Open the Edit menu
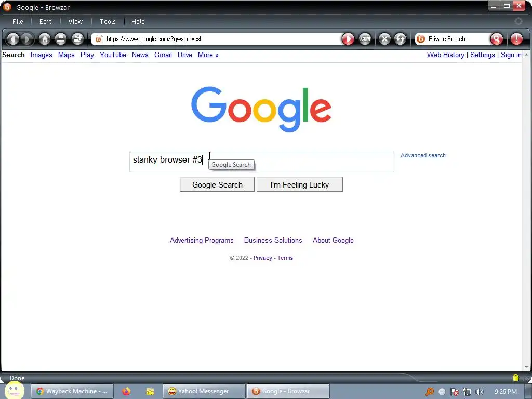Viewport: 532px width, 399px height. (46, 21)
